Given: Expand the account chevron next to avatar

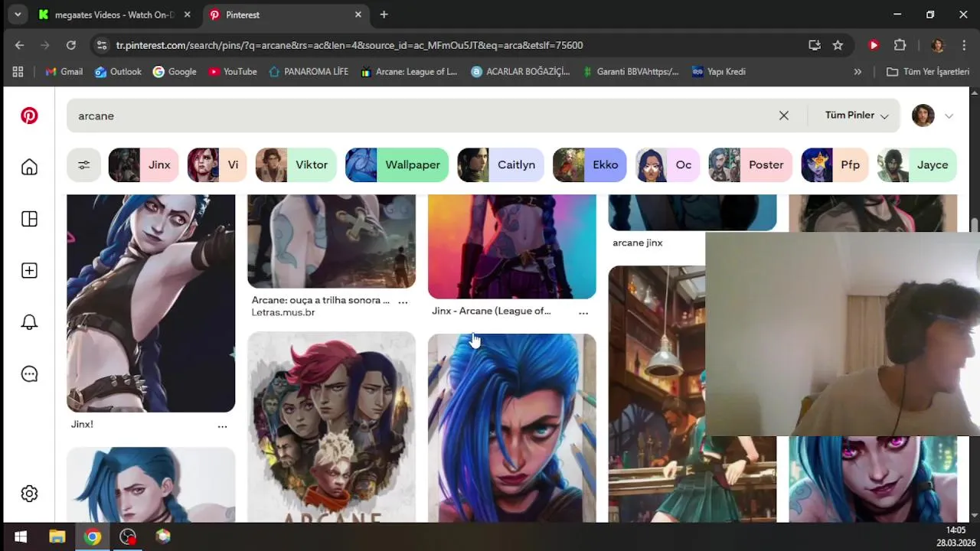Looking at the screenshot, I should coord(949,116).
